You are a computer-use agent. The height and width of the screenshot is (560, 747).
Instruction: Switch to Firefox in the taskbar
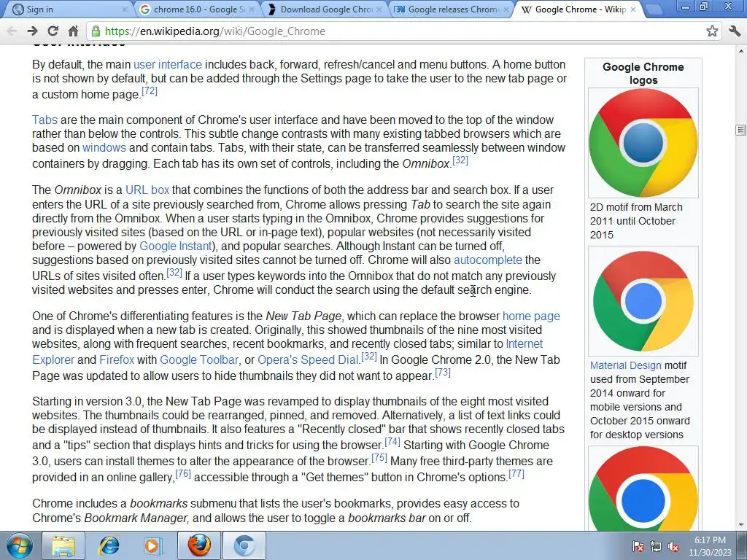[x=198, y=545]
